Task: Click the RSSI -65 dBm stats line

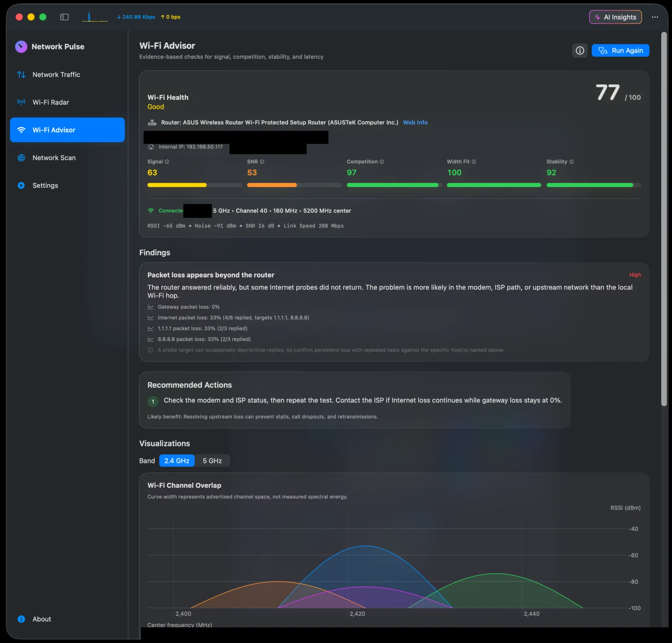Action: tap(245, 226)
